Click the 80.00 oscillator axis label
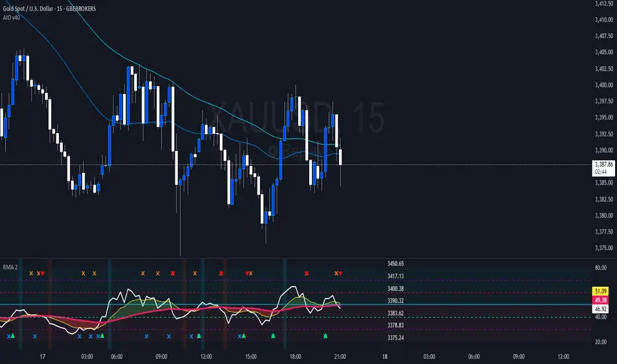617x364 pixels. tap(600, 268)
